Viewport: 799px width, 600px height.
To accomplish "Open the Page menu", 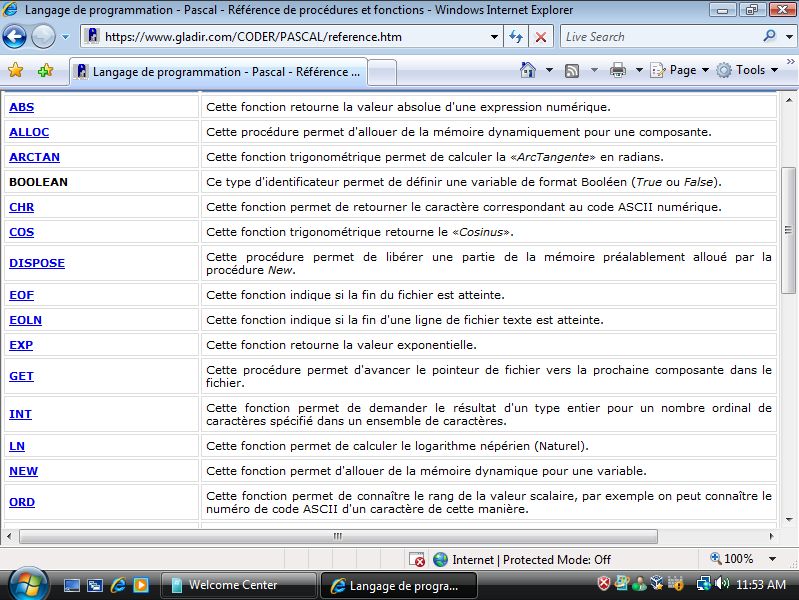I will tap(680, 70).
